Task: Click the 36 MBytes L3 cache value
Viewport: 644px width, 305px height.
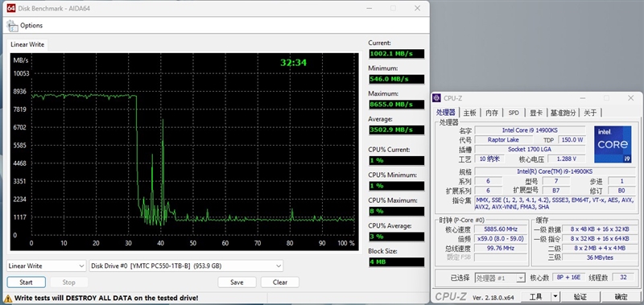Action: [600, 258]
